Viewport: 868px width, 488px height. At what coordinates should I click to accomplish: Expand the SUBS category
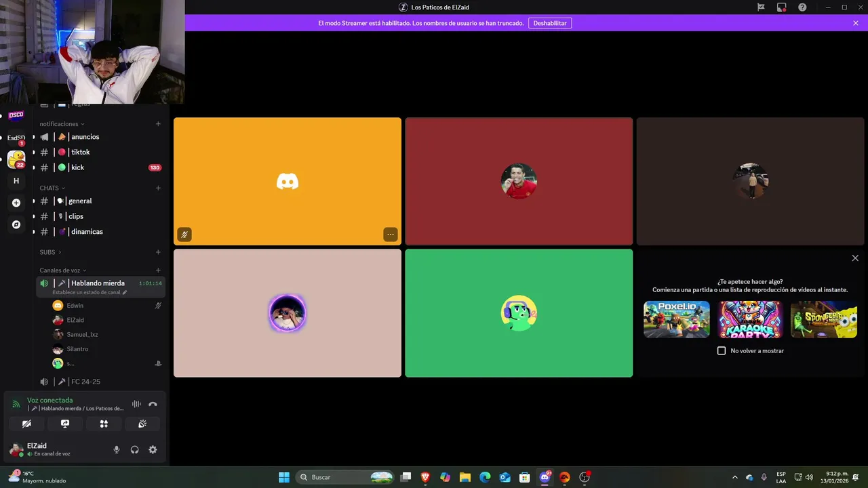tap(50, 252)
